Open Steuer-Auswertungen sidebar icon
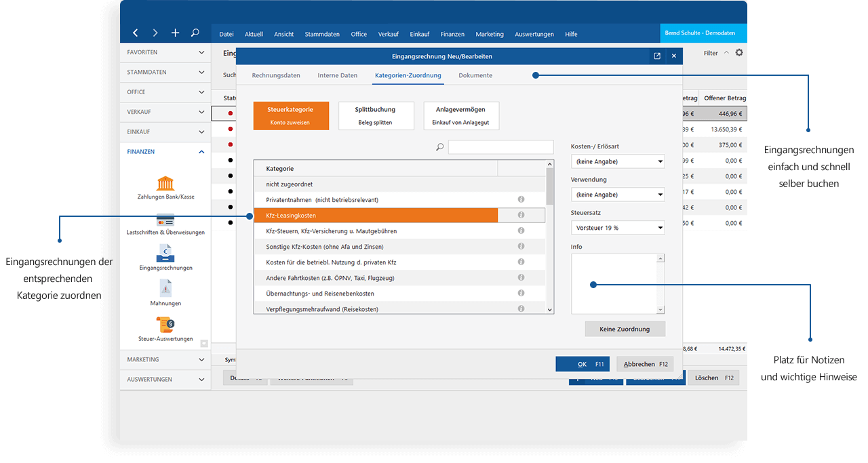This screenshot has height=463, width=868. (x=165, y=325)
